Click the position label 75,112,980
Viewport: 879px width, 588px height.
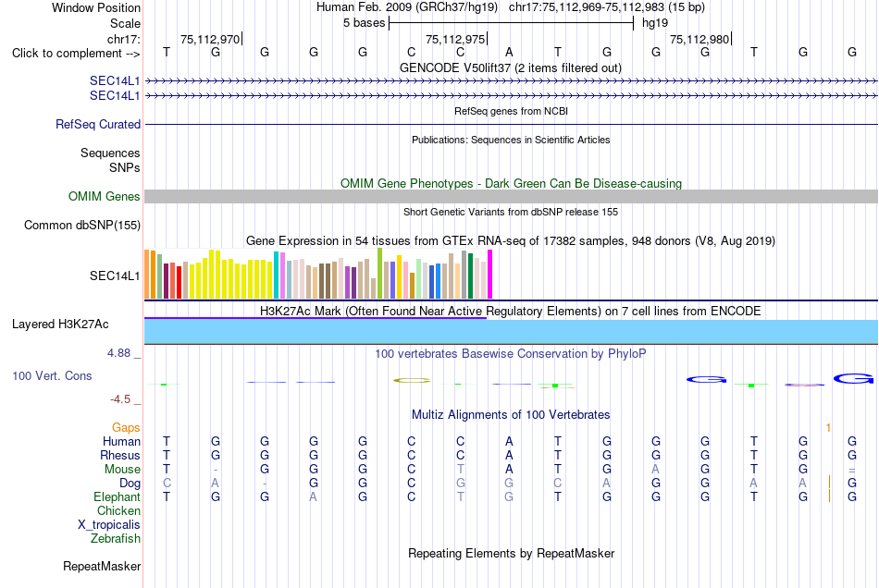point(699,39)
